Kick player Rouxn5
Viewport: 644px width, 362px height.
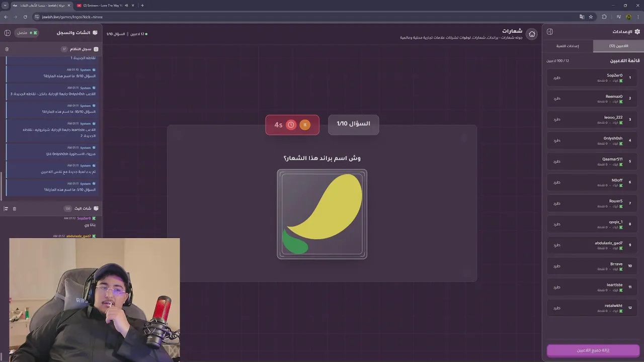pyautogui.click(x=556, y=203)
